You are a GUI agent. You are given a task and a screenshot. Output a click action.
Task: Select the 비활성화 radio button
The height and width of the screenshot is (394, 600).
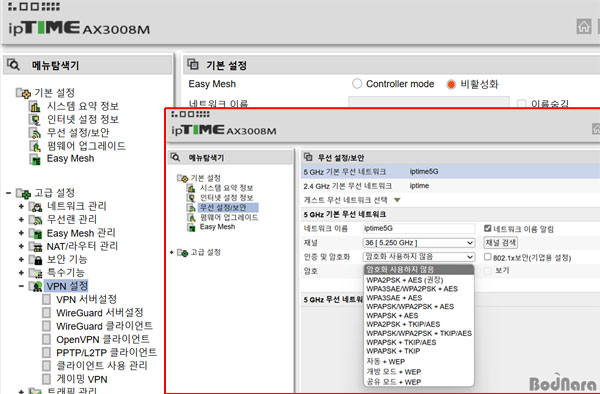[x=451, y=84]
